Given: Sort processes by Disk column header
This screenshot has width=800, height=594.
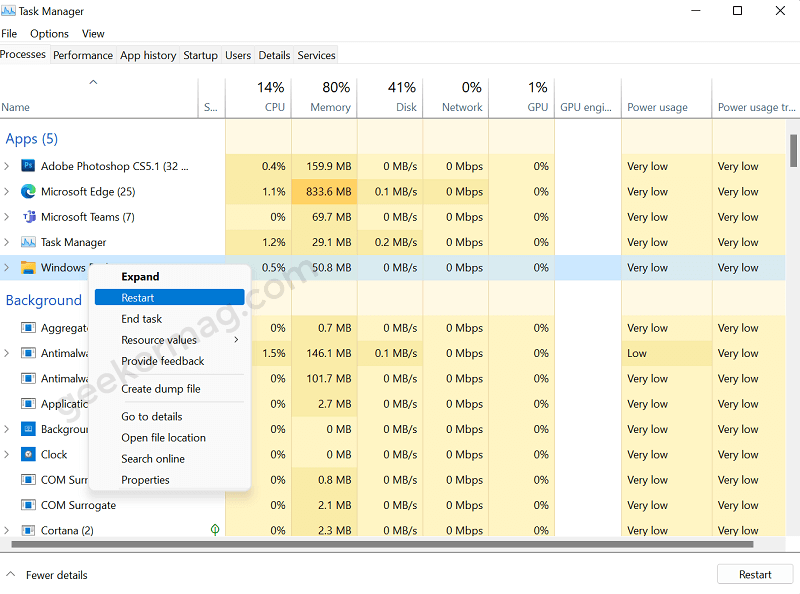Looking at the screenshot, I should 390,97.
